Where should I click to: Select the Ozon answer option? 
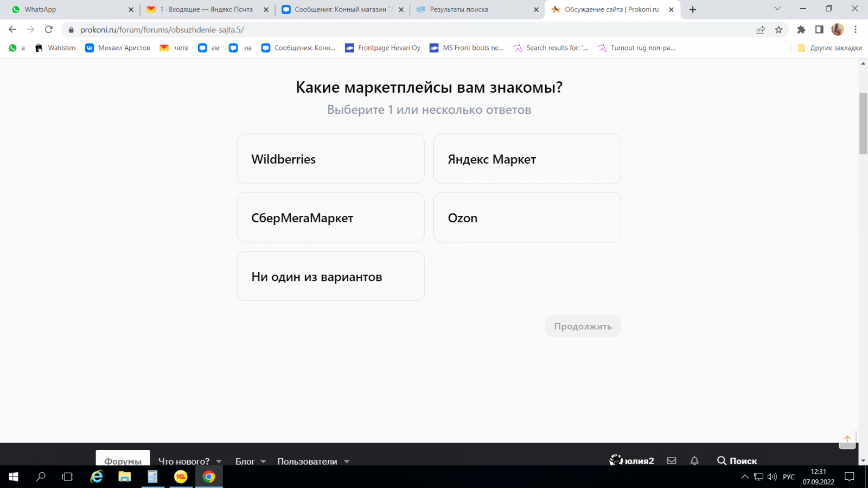tap(527, 217)
